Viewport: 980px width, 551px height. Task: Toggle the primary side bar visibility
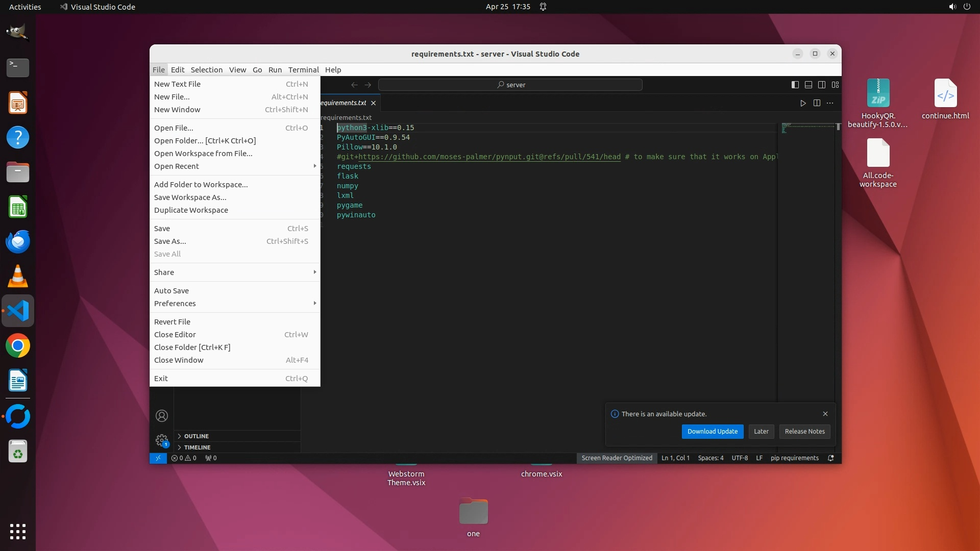(x=795, y=85)
